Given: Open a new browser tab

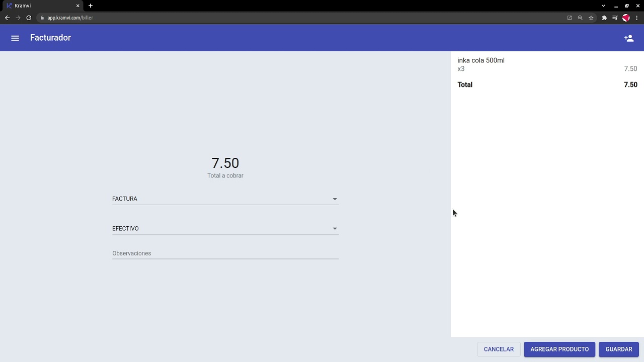Looking at the screenshot, I should [91, 6].
